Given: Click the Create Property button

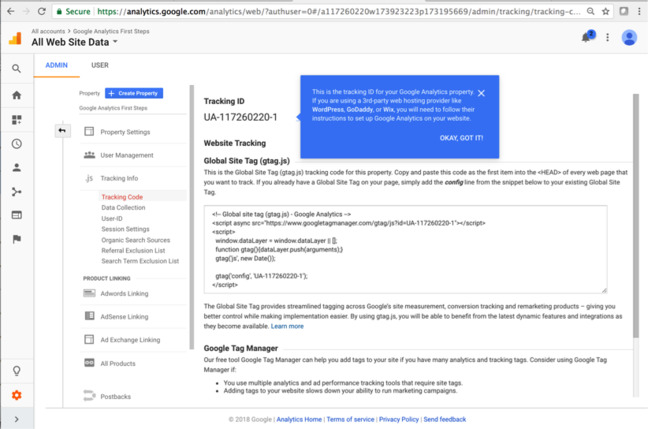Looking at the screenshot, I should (x=134, y=93).
